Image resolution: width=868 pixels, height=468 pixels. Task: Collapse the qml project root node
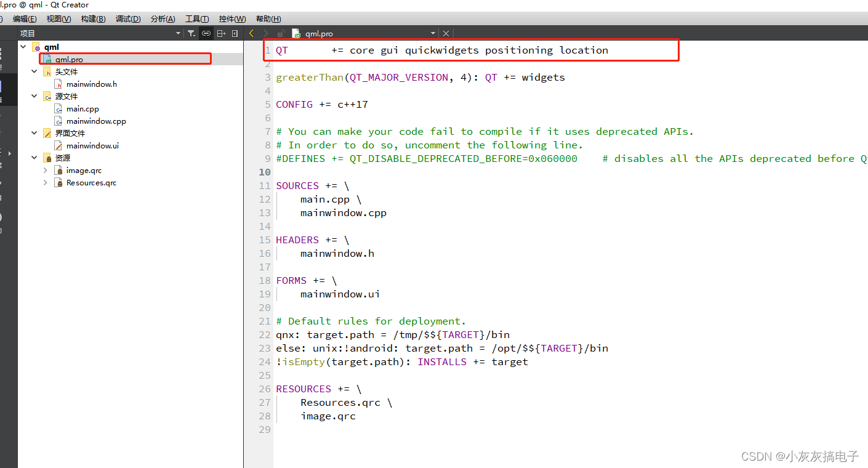[x=23, y=47]
